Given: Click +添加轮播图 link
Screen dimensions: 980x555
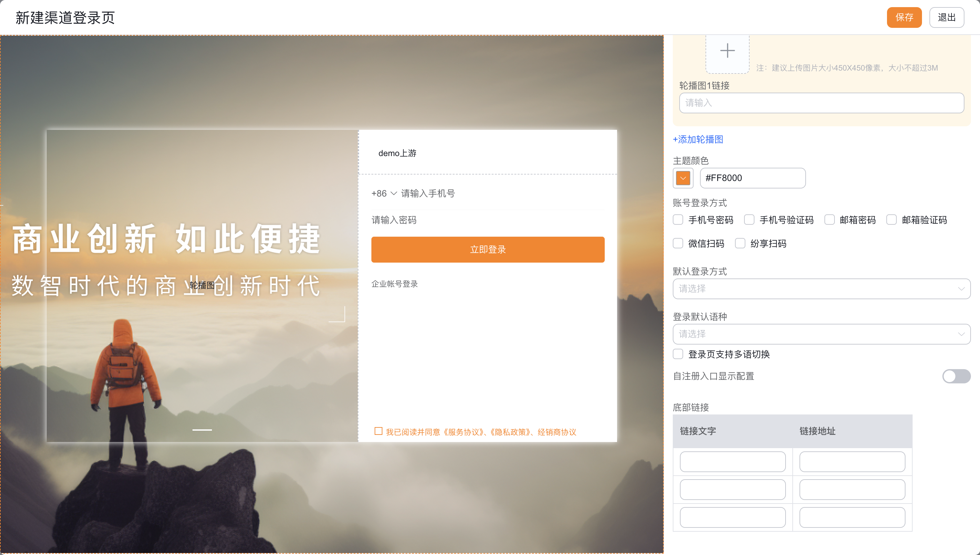Looking at the screenshot, I should click(698, 139).
